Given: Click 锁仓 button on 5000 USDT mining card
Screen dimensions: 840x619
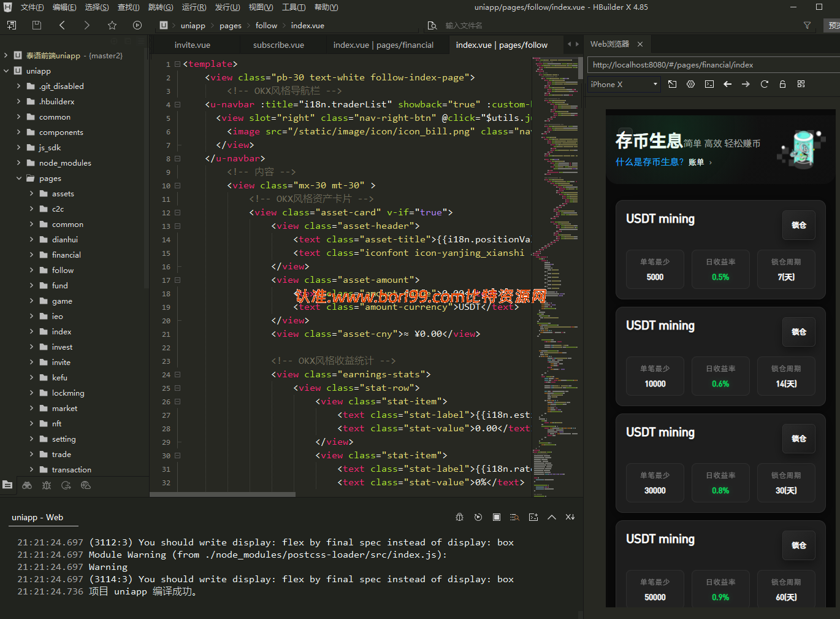Looking at the screenshot, I should (x=798, y=225).
